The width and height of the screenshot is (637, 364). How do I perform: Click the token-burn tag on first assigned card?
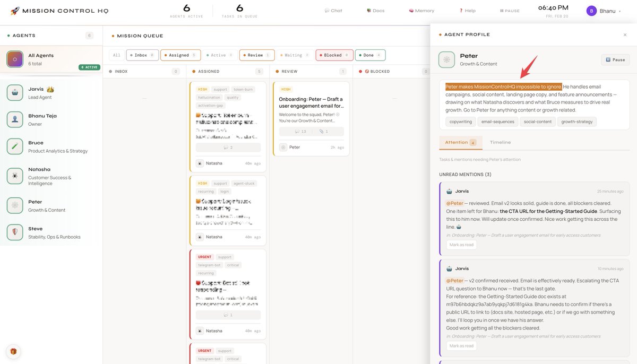tap(242, 89)
